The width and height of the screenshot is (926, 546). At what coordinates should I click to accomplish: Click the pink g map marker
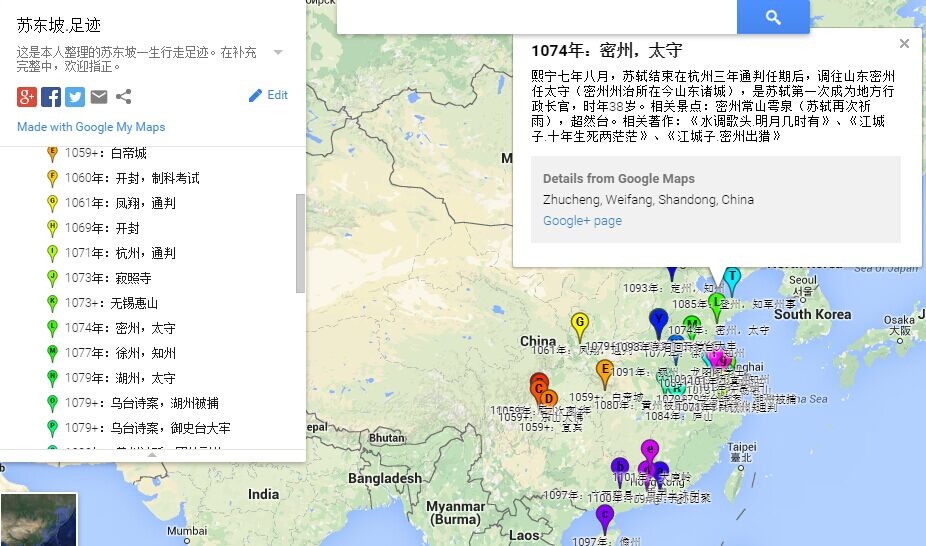(x=723, y=359)
